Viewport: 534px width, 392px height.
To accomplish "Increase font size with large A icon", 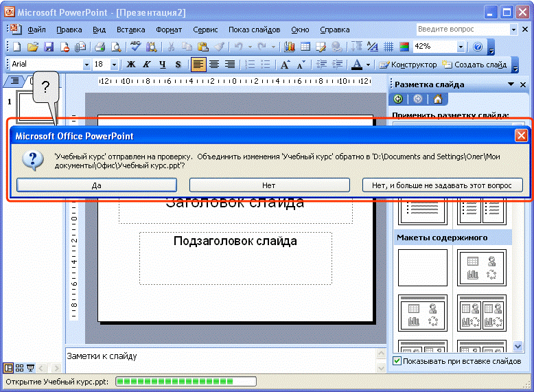I will (x=285, y=65).
